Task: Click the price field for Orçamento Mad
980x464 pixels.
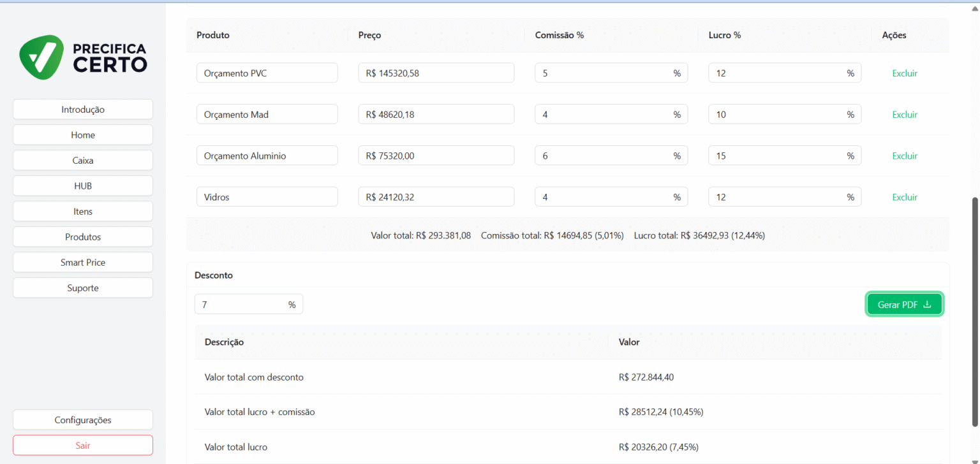Action: (436, 114)
